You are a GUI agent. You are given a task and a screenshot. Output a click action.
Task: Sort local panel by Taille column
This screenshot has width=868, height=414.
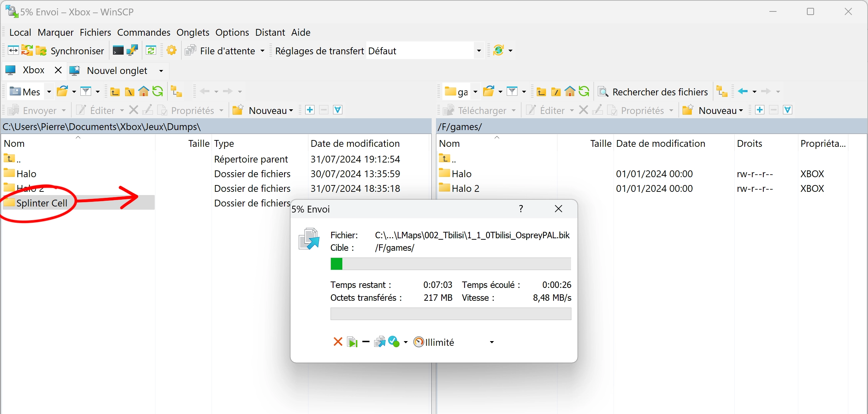tap(199, 143)
